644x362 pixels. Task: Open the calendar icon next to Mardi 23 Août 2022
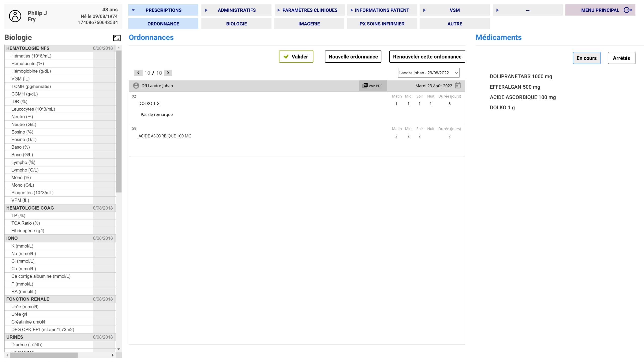click(x=458, y=86)
